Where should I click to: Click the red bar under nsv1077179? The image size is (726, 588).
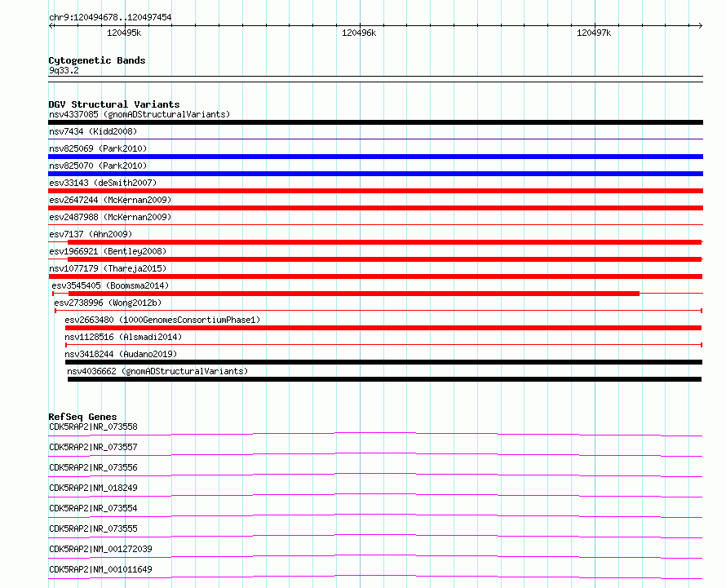point(375,276)
